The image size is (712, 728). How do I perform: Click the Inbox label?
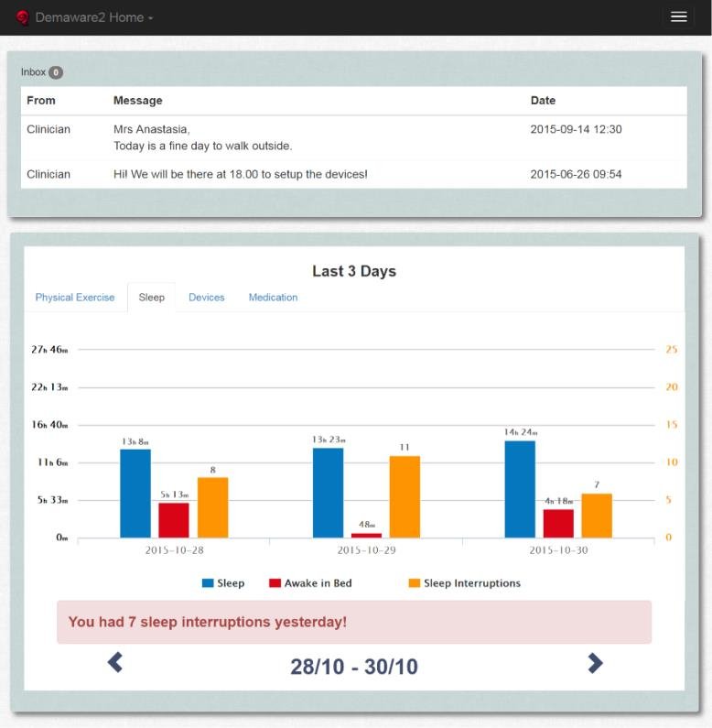point(33,72)
